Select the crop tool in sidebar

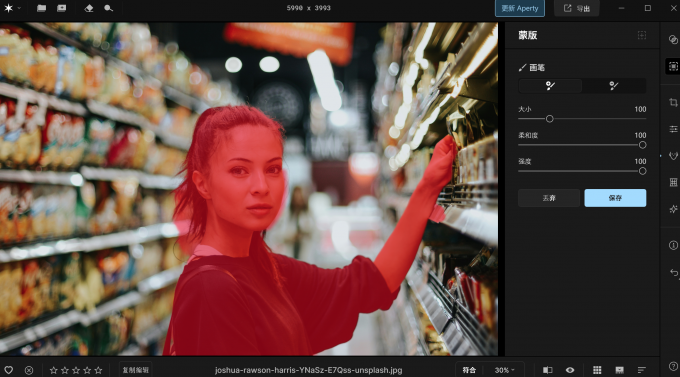[673, 102]
